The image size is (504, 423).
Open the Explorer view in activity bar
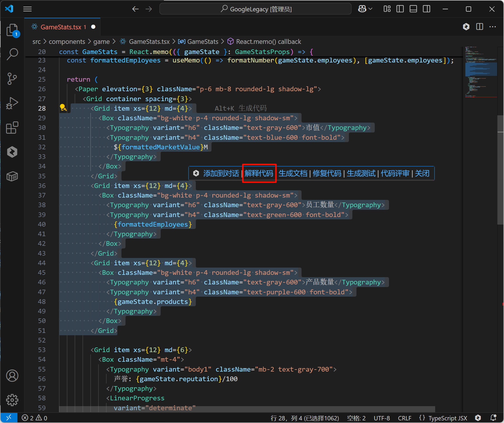[12, 30]
